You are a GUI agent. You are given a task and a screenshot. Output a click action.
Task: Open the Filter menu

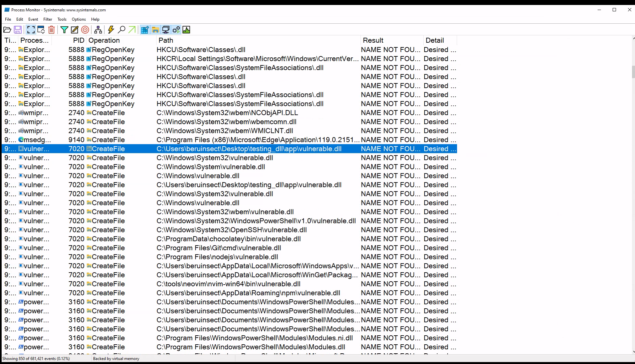pos(48,19)
